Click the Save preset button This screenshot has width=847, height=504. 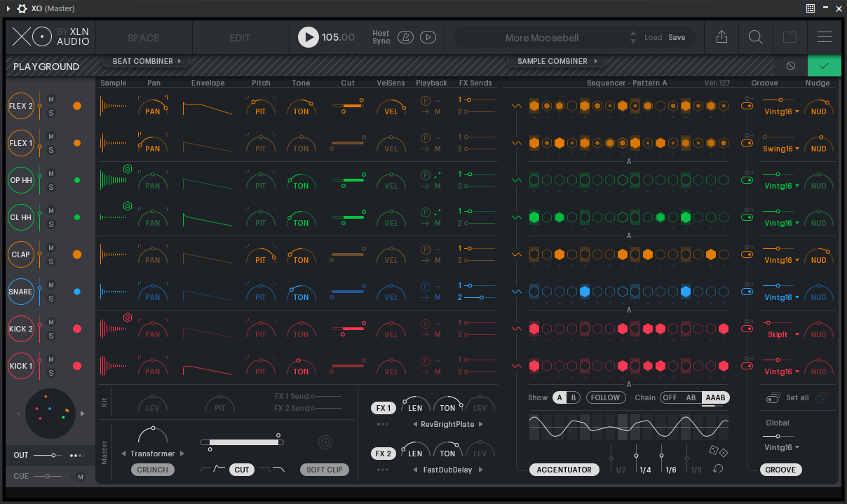[x=677, y=37]
